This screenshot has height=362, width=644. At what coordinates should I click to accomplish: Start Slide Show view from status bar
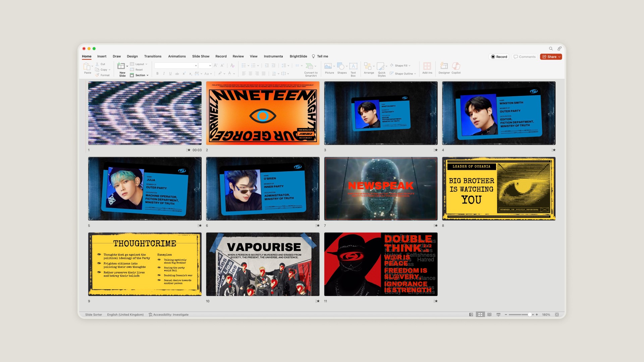[x=498, y=315]
